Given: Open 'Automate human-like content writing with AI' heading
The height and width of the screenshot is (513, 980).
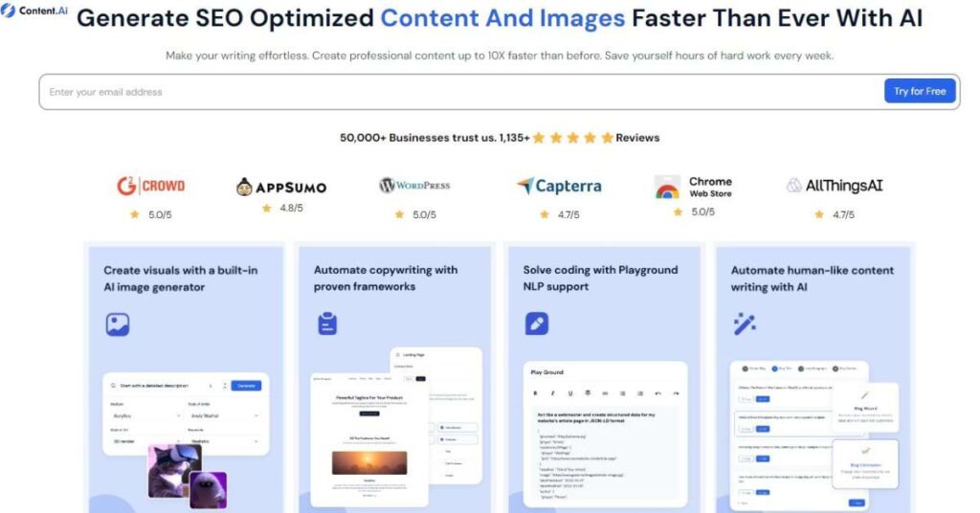Looking at the screenshot, I should click(x=812, y=279).
